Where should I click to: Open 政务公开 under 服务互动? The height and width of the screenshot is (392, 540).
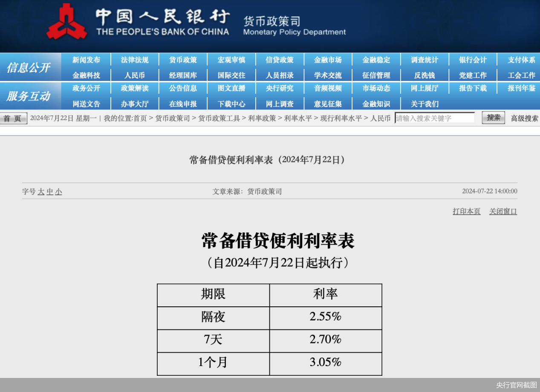click(86, 88)
